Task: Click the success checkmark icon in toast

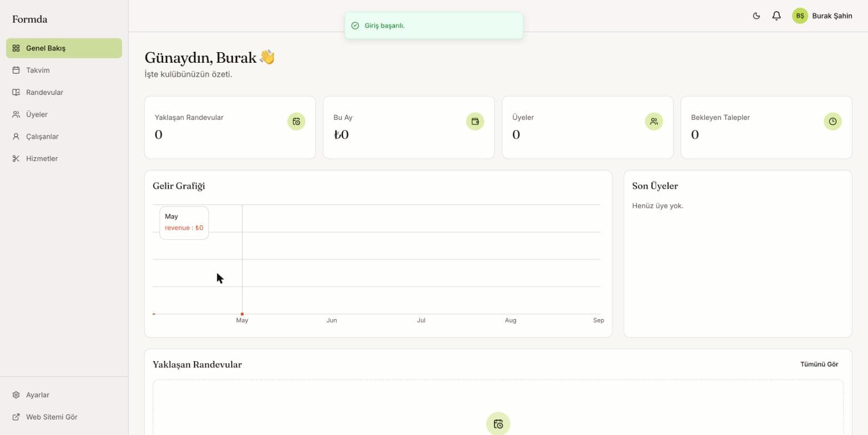Action: [355, 26]
